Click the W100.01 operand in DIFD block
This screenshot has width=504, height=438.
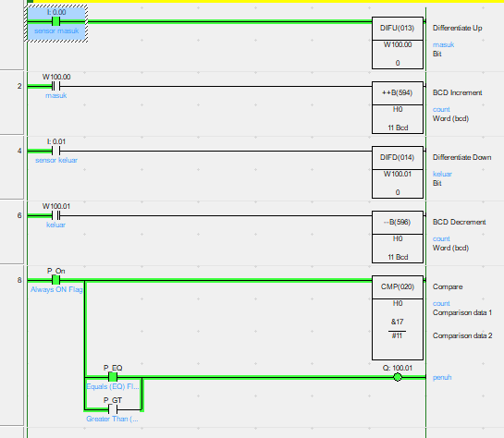tap(398, 174)
